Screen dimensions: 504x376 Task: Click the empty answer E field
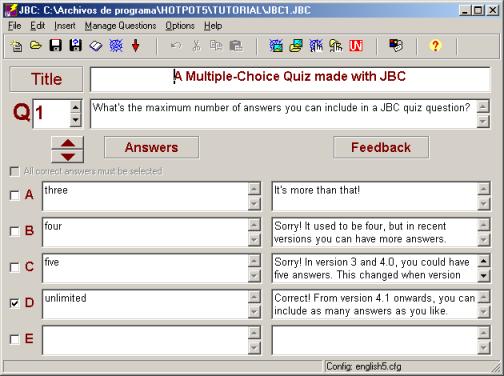145,340
